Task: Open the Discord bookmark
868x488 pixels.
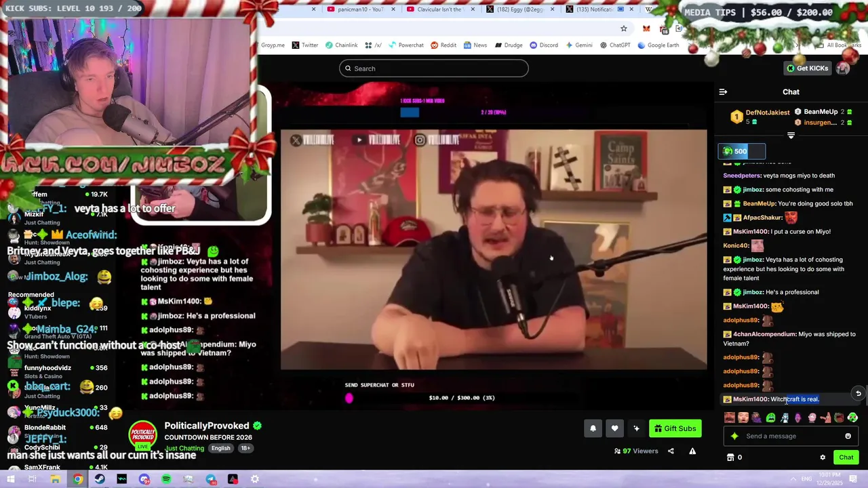Action: pos(544,45)
